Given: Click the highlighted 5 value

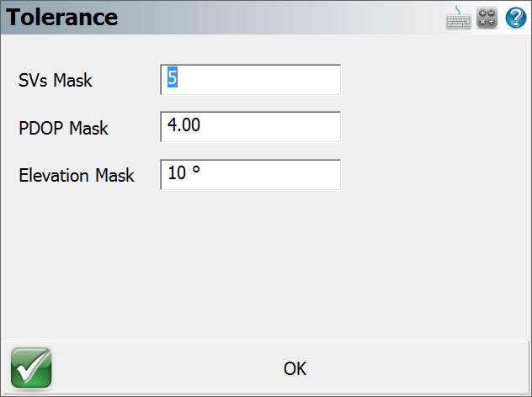Looking at the screenshot, I should 173,77.
